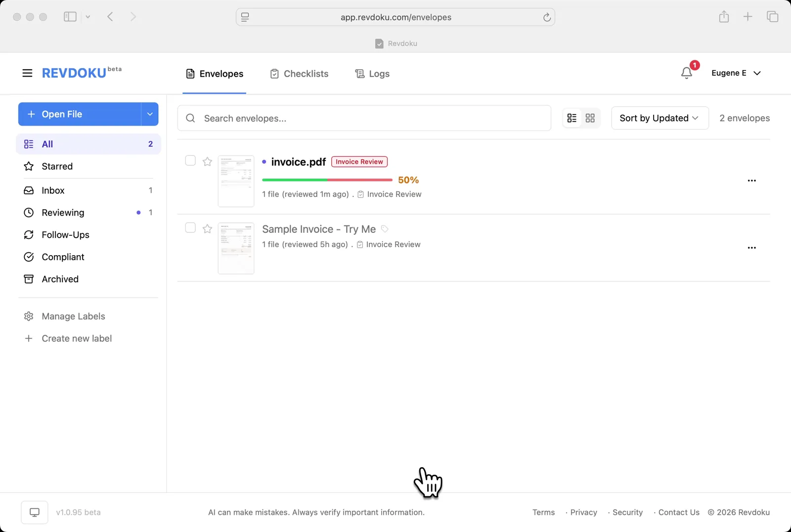This screenshot has height=532, width=791.
Task: Open the hamburger navigation menu
Action: coord(27,73)
